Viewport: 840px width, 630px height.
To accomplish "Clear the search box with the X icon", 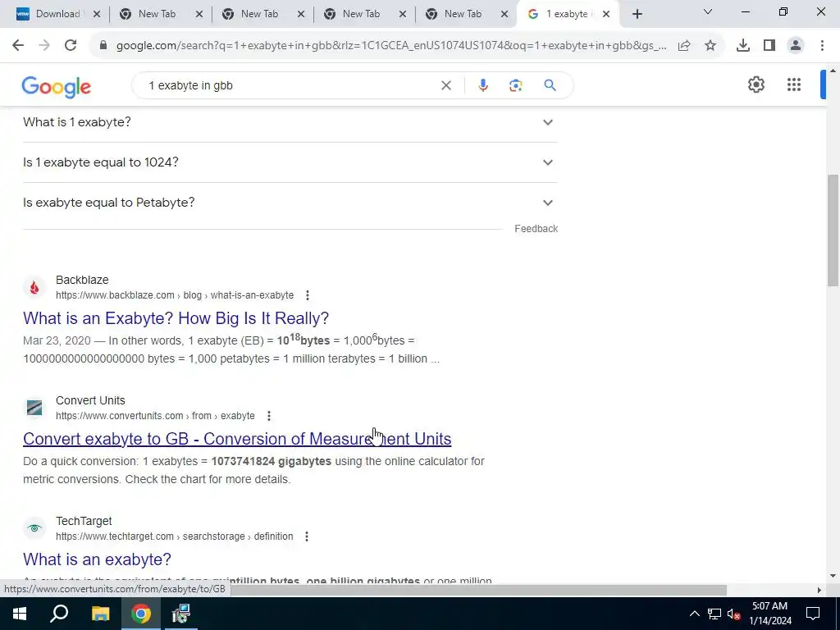I will coord(445,85).
